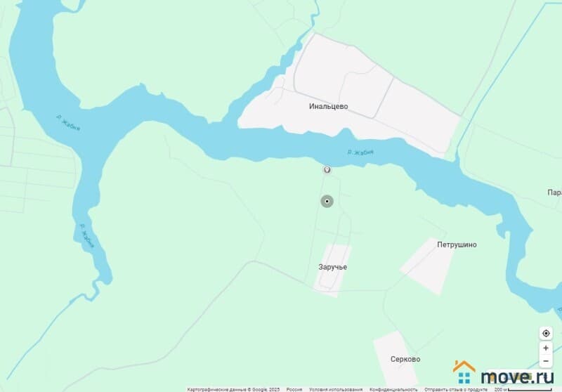562x392 pixels.
Task: Click the Картографические данные Google attribution
Action: pos(233,389)
